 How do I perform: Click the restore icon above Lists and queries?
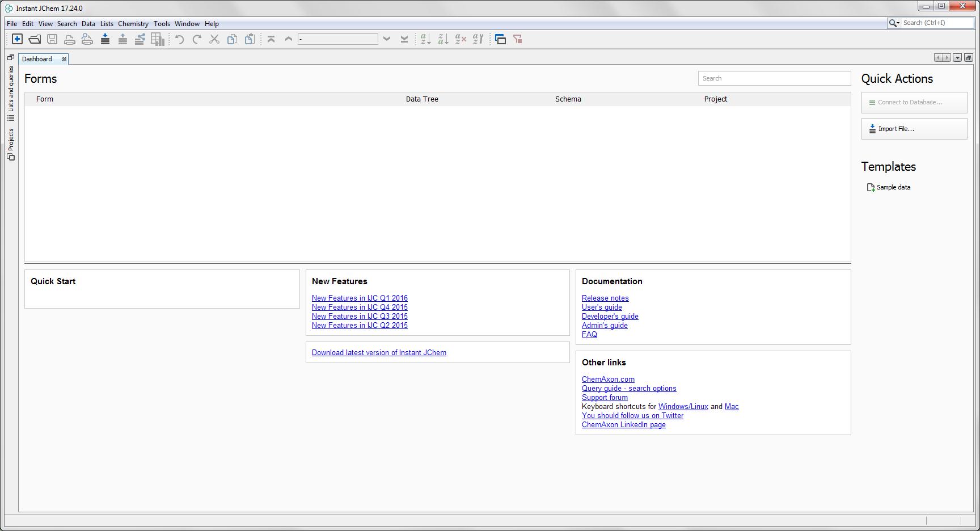[x=11, y=57]
